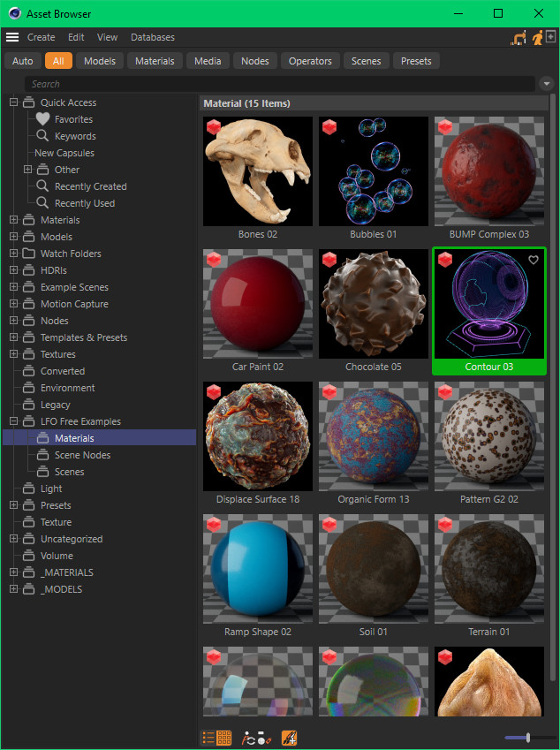Click the Redshift cube badge on Bones 02
The image size is (560, 750).
point(214,126)
